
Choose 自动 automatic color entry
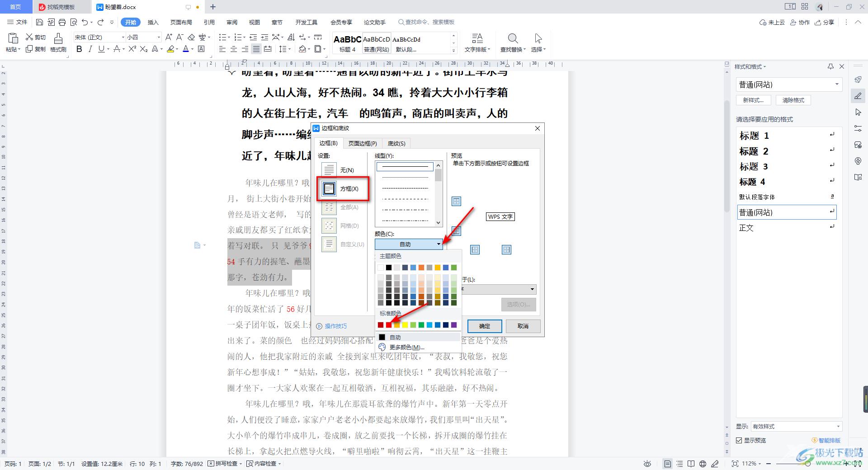click(x=418, y=337)
